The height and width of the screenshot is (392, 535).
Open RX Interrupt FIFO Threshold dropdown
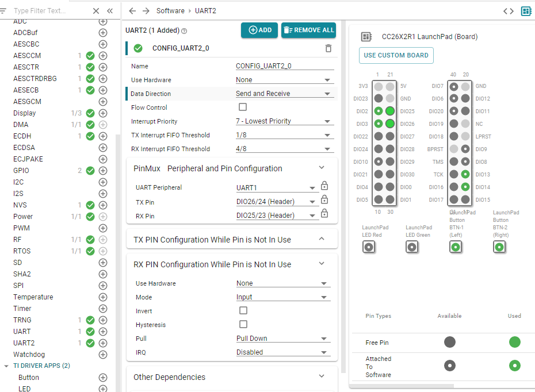click(285, 149)
